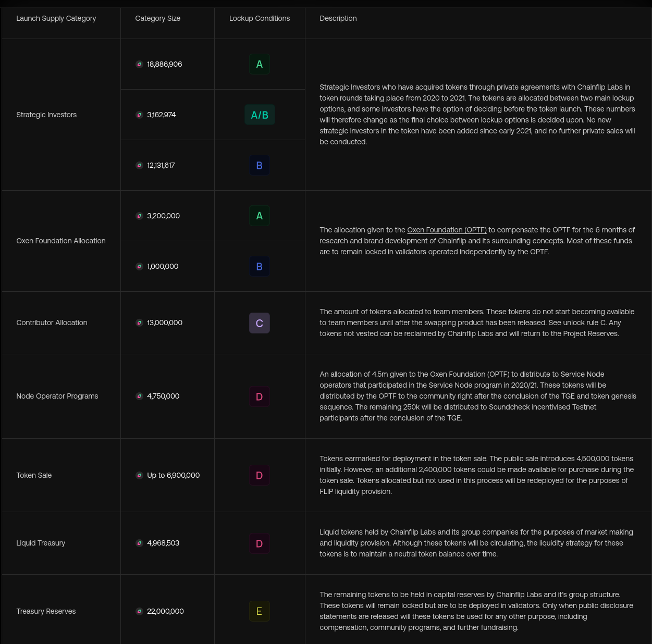Click the Liquid Treasury description paragraph

pyautogui.click(x=476, y=543)
